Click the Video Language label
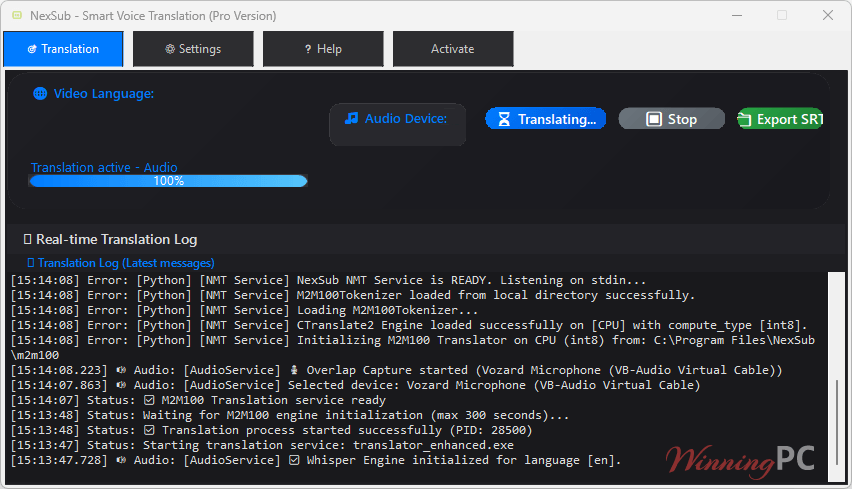 click(x=104, y=93)
